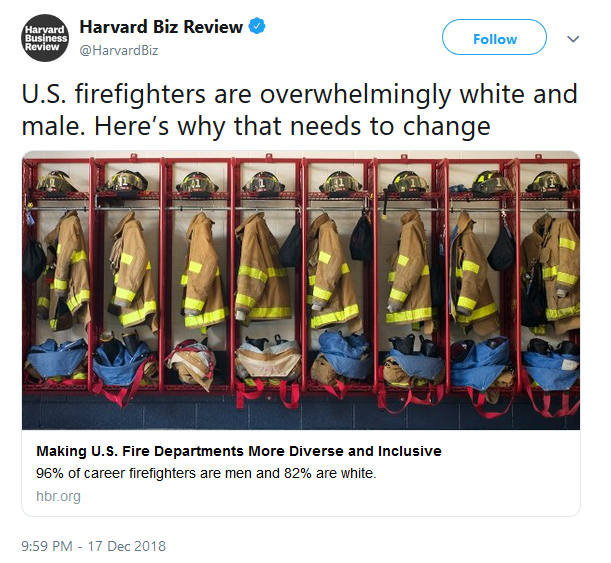Click the blue verified badge icon
The image size is (611, 563).
(x=257, y=26)
